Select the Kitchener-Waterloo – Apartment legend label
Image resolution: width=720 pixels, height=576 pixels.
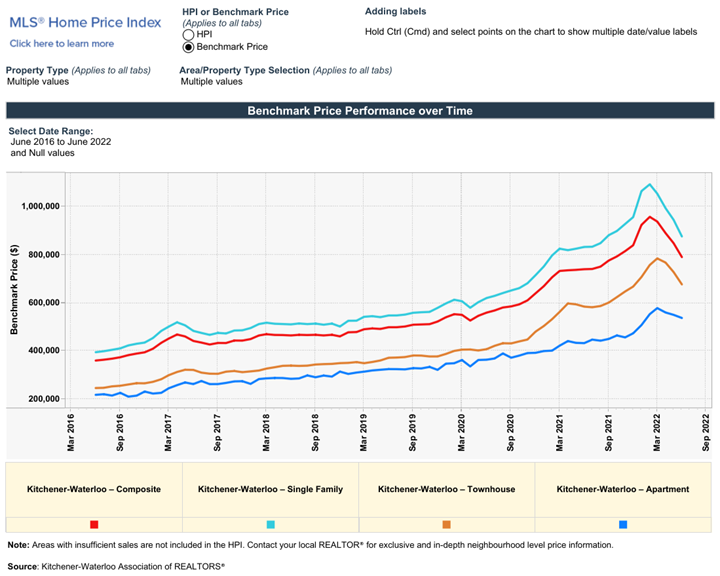623,489
